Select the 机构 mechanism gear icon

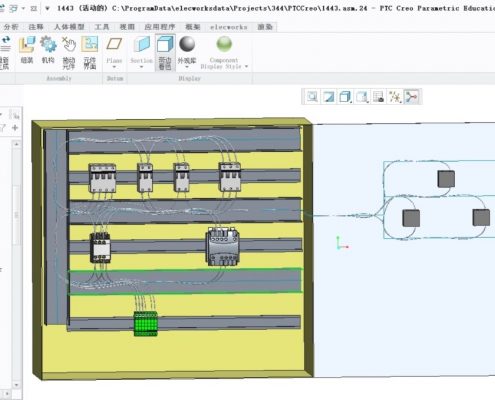[48, 50]
